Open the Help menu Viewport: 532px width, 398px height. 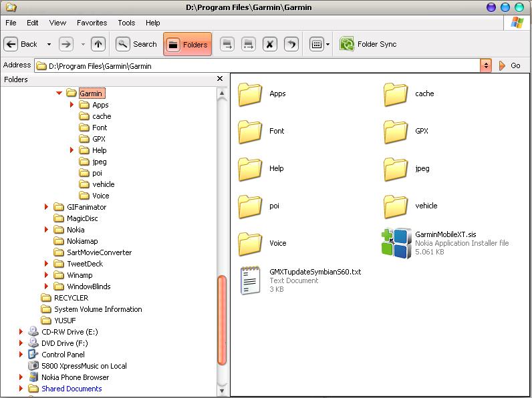point(153,23)
